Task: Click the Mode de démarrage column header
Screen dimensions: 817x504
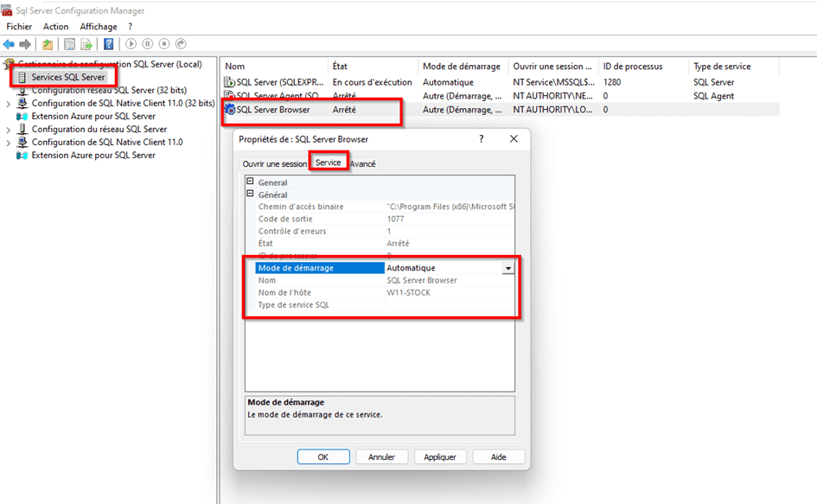Action: 463,67
